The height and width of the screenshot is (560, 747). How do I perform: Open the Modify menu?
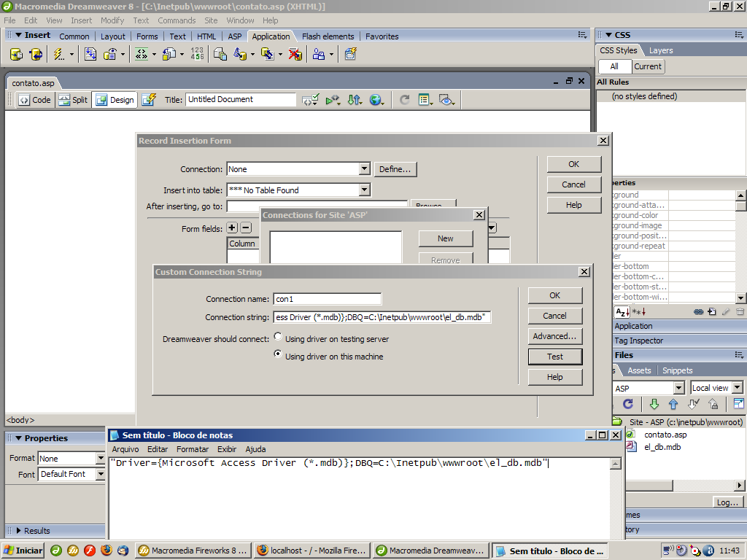coord(112,20)
